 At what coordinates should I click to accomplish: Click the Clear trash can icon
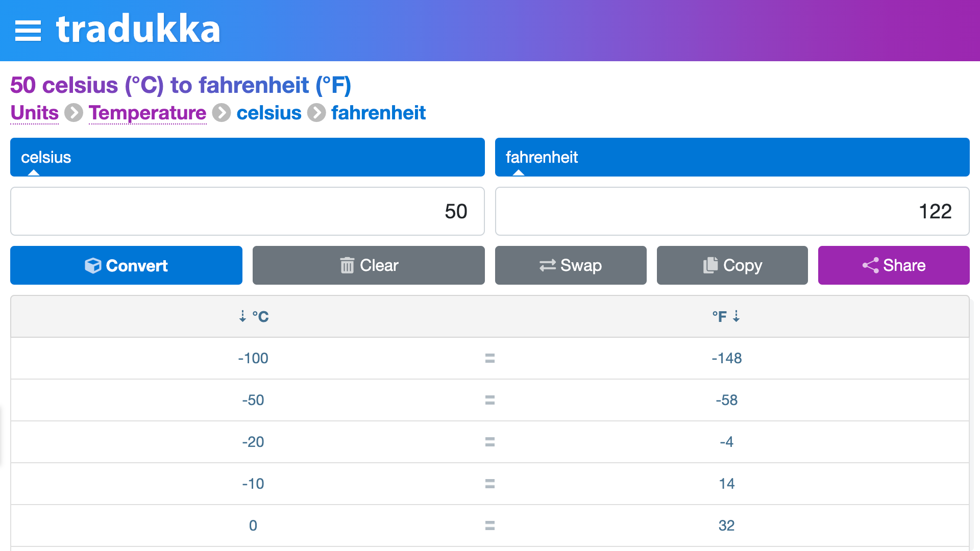click(x=347, y=265)
